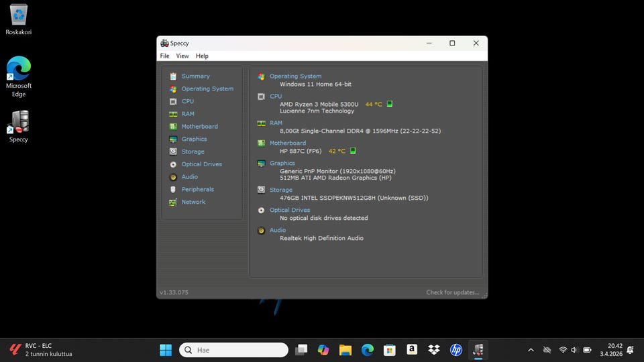
Task: Select Operating System in the sidebar
Action: pos(207,88)
